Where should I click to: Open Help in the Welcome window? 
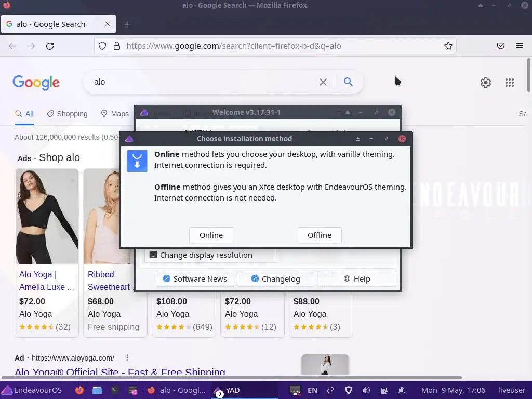tap(357, 279)
